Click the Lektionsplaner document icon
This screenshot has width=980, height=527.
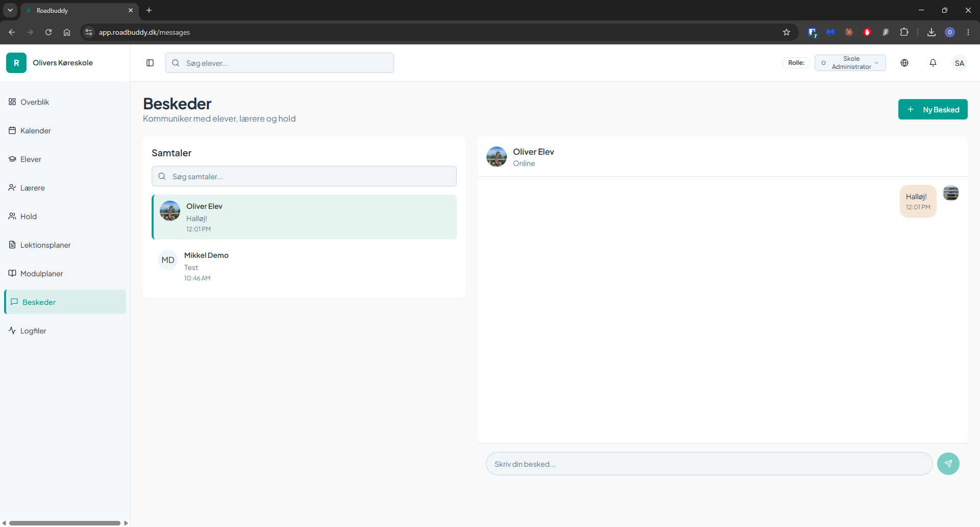click(12, 245)
